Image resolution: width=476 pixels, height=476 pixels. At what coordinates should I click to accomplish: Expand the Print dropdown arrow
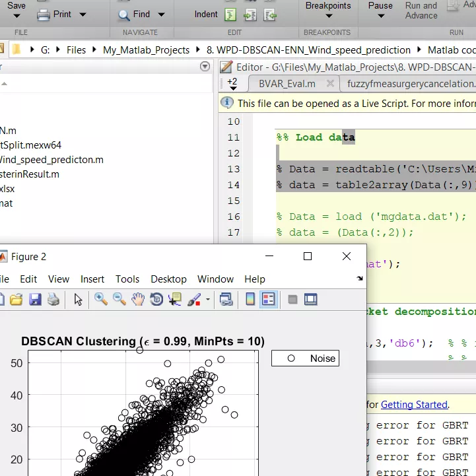click(x=83, y=15)
